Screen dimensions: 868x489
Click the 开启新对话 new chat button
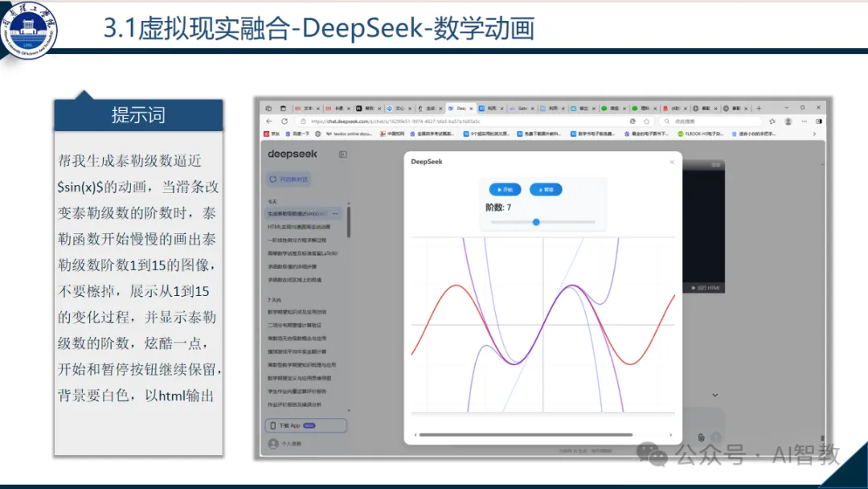[289, 179]
